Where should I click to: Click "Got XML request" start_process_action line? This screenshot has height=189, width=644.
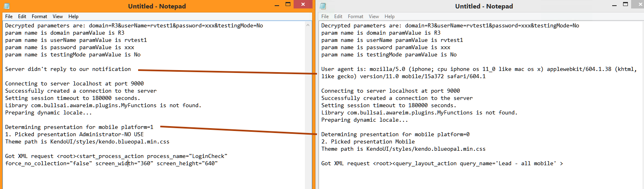116,156
